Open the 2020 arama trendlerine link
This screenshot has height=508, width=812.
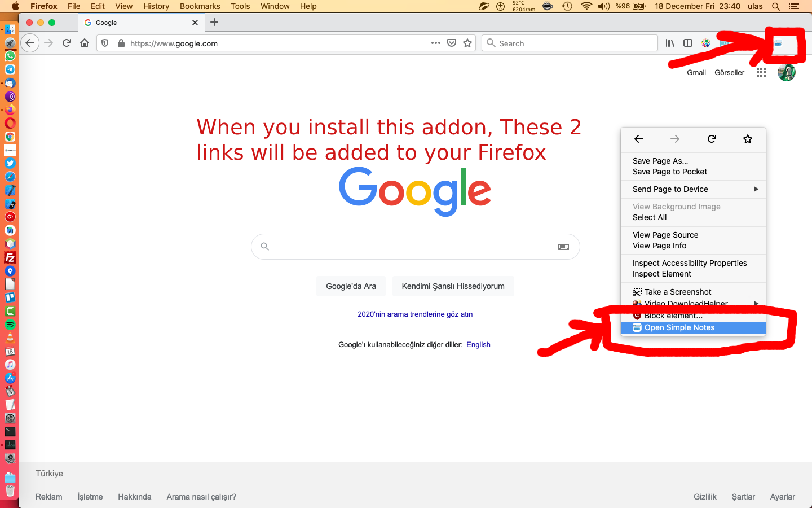pyautogui.click(x=415, y=314)
